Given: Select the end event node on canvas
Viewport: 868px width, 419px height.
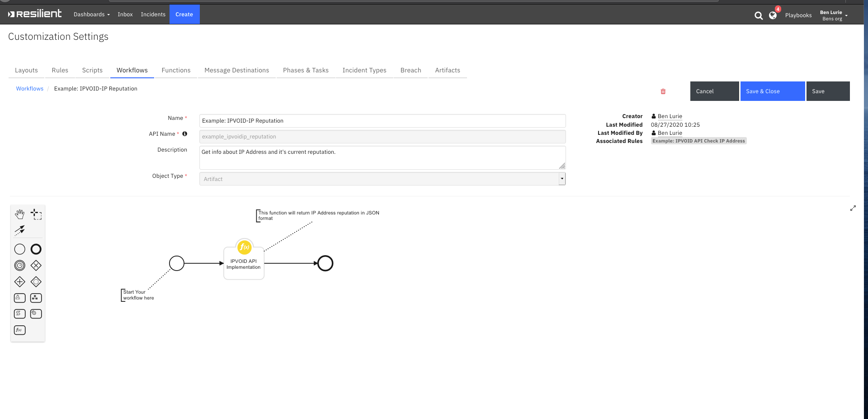Looking at the screenshot, I should click(x=325, y=263).
